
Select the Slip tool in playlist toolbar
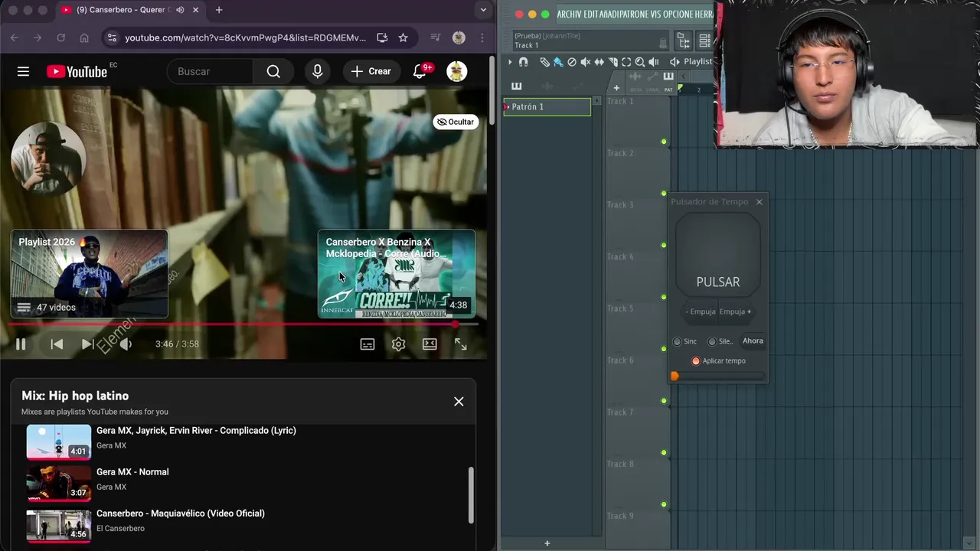pyautogui.click(x=599, y=62)
